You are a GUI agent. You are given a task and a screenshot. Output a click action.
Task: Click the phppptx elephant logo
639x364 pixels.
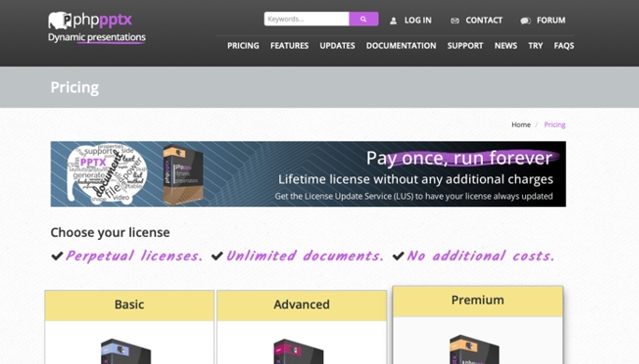click(60, 20)
